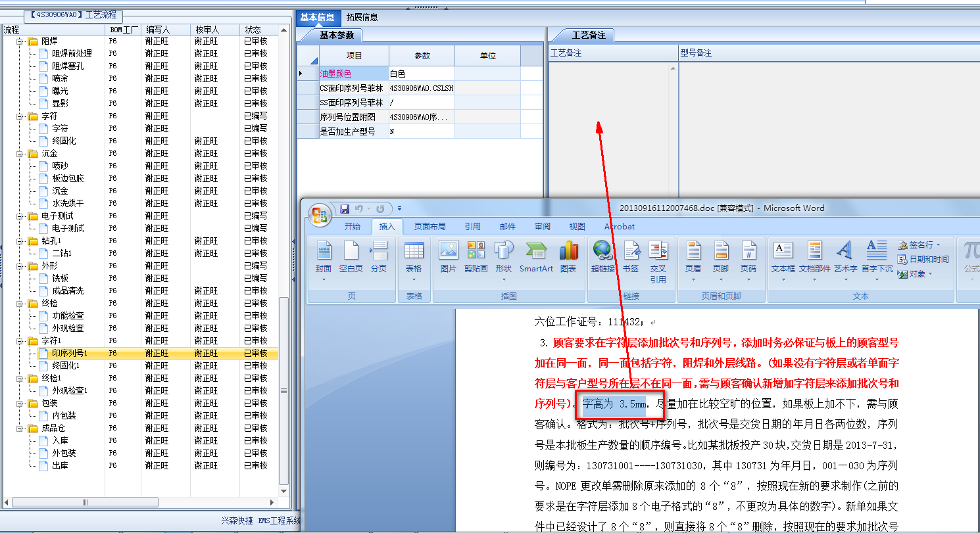Switch to 页面布局 ribbon tab
The width and height of the screenshot is (980, 533).
[429, 226]
